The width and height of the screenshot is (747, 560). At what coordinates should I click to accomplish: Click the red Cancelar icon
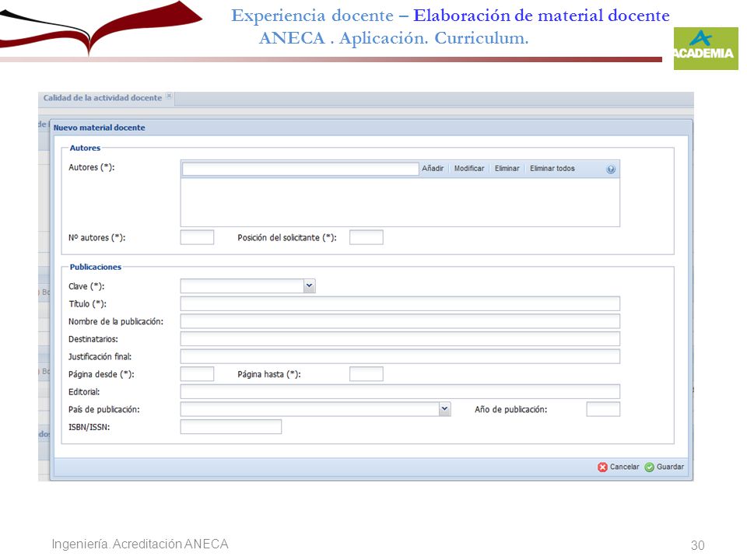tap(602, 467)
